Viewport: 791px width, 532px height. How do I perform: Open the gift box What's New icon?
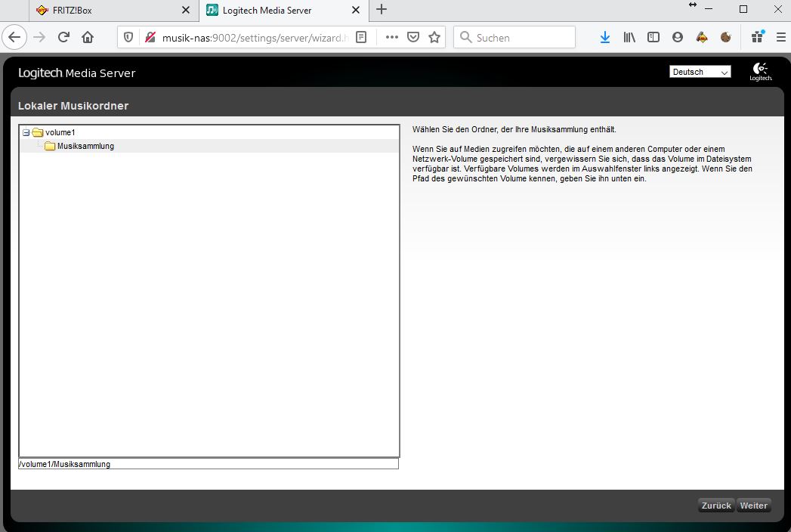758,37
